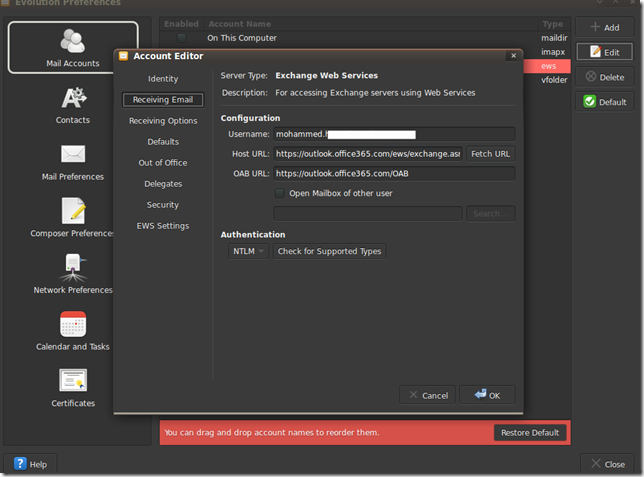Select the Mail Preferences envelope icon
The image size is (644, 477).
pyautogui.click(x=73, y=154)
